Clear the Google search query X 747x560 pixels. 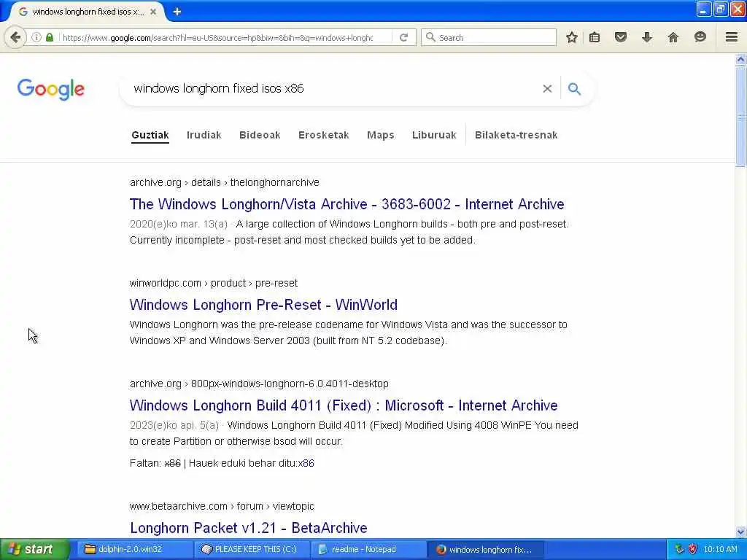tap(547, 88)
